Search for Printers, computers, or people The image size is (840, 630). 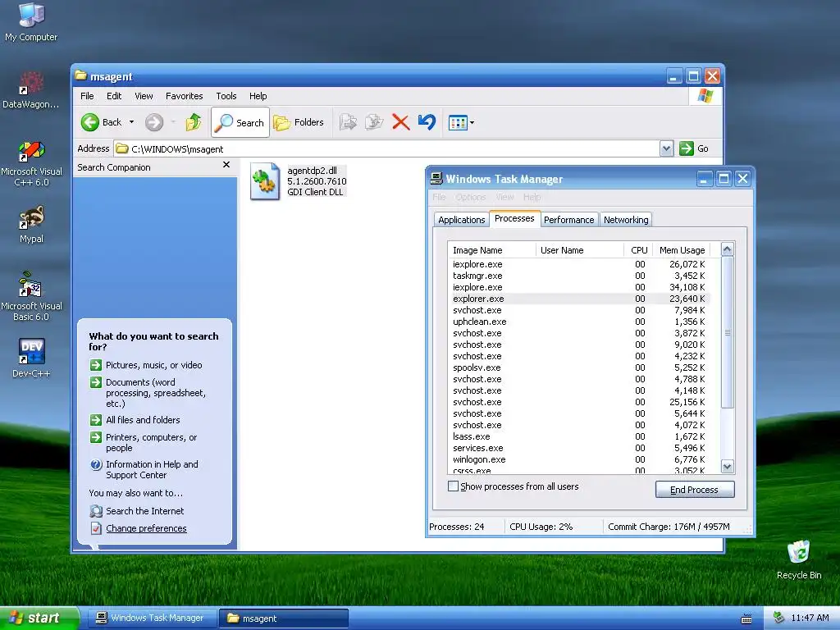pyautogui.click(x=144, y=442)
